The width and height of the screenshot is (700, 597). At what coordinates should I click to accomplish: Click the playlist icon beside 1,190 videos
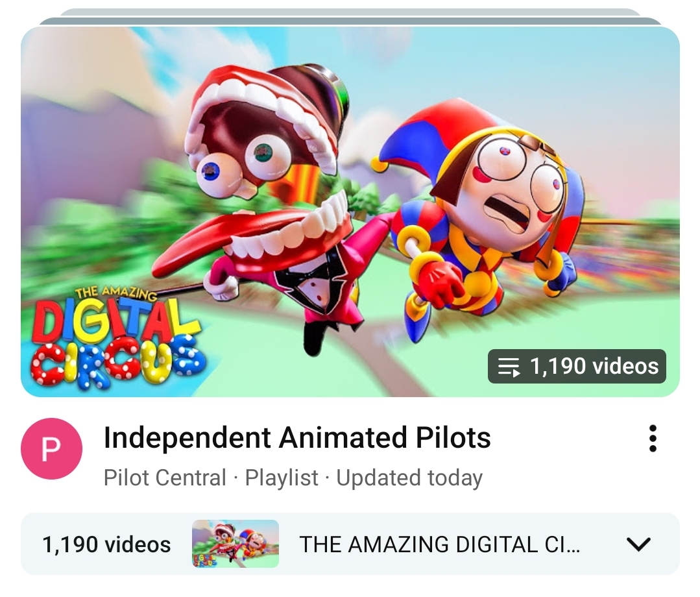(x=509, y=367)
